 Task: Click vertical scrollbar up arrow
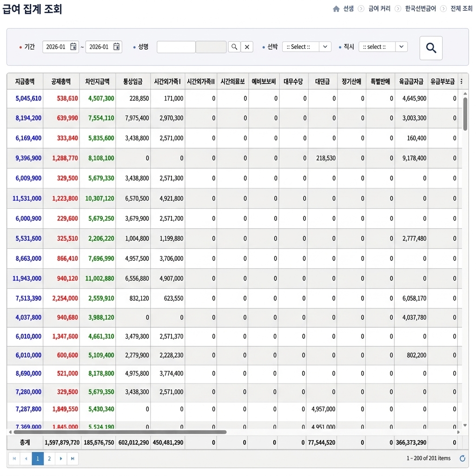coord(465,93)
